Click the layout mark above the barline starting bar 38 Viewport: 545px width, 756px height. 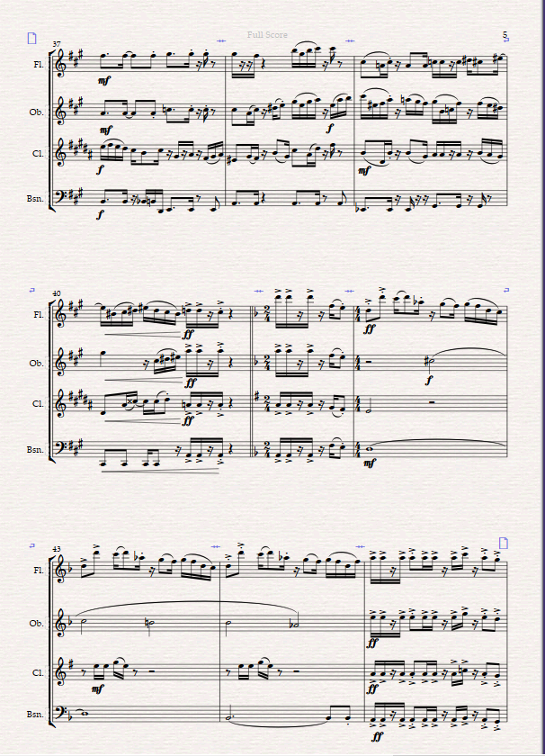coord(221,41)
